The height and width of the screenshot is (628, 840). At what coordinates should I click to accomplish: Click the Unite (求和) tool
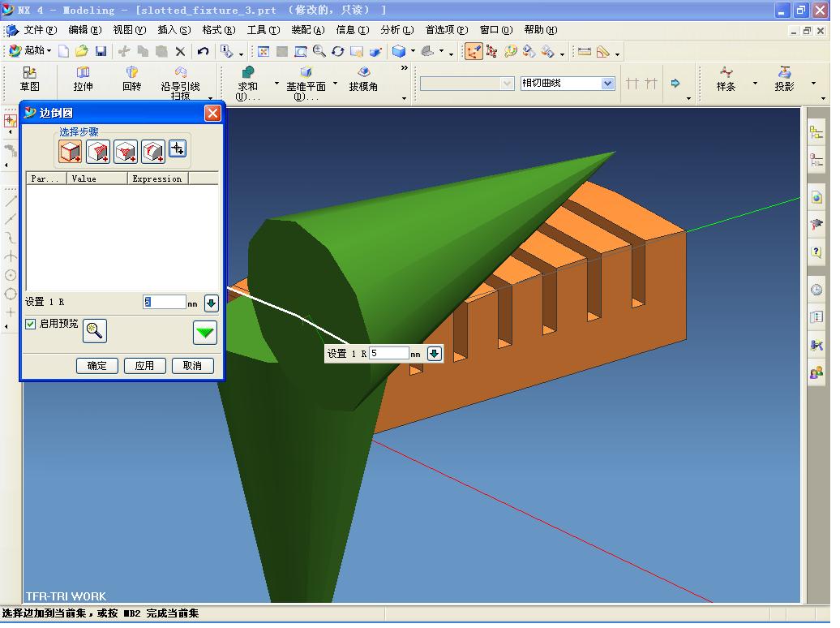[x=247, y=83]
